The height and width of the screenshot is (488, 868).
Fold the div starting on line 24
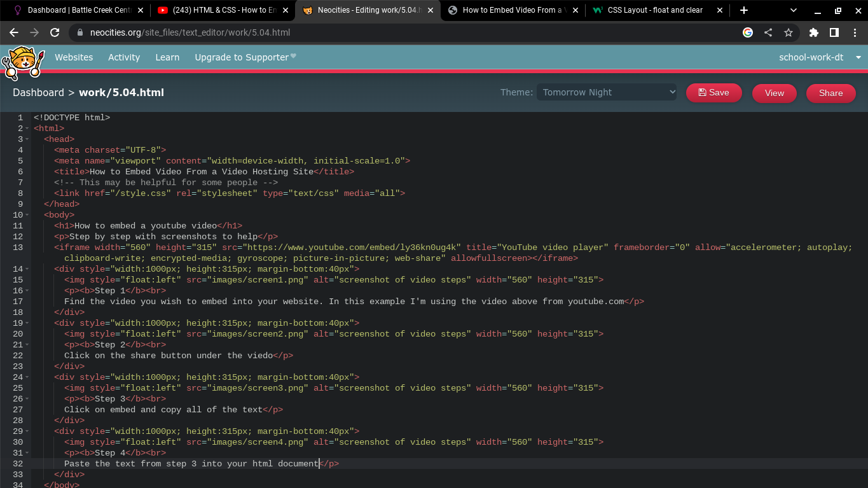pyautogui.click(x=27, y=377)
